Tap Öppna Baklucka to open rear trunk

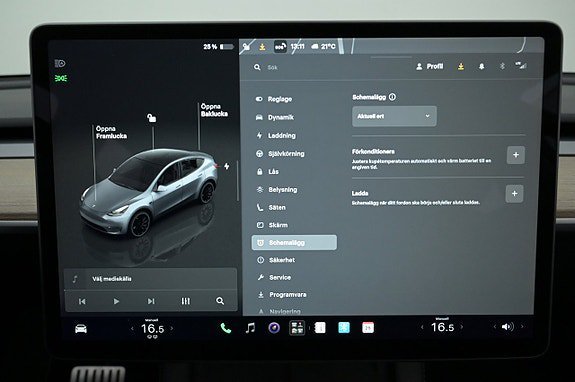214,110
